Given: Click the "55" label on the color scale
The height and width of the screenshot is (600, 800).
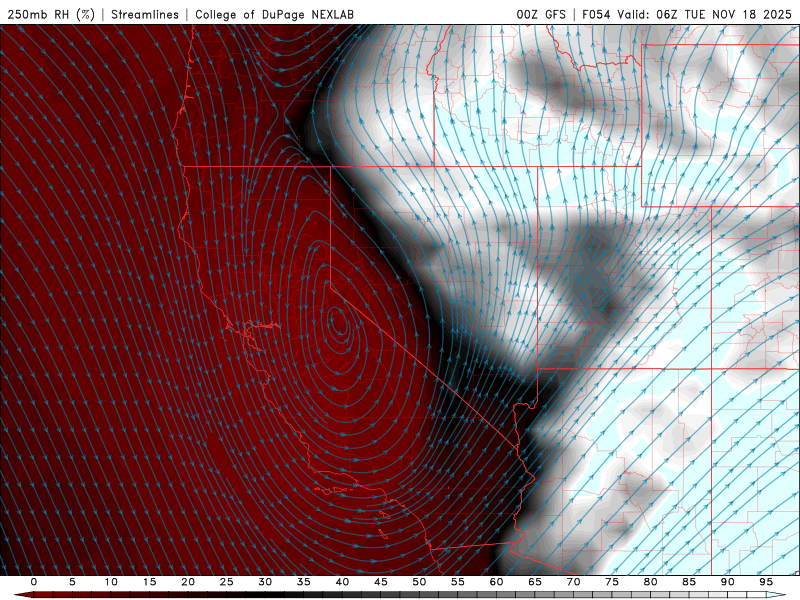Looking at the screenshot, I should (458, 582).
